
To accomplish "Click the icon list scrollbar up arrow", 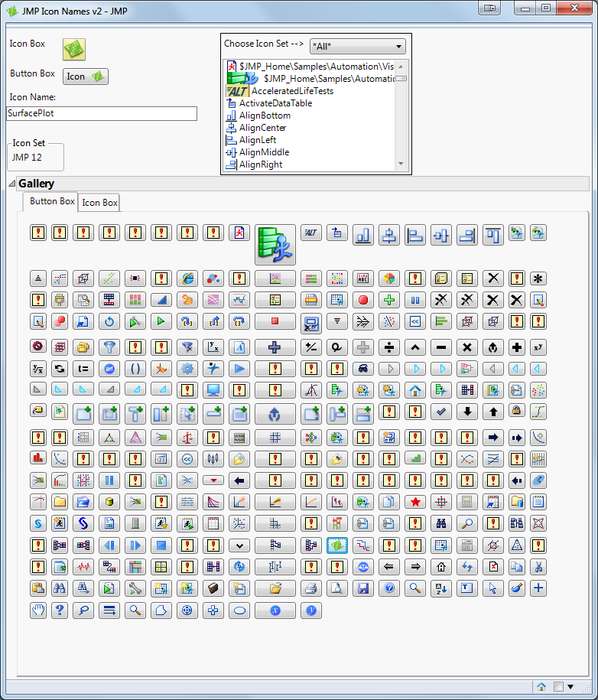I will (401, 66).
